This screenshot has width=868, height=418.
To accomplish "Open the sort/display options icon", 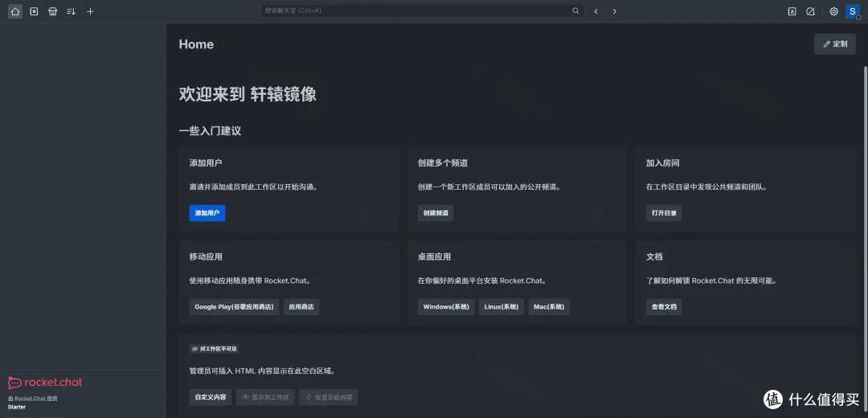I will (71, 11).
